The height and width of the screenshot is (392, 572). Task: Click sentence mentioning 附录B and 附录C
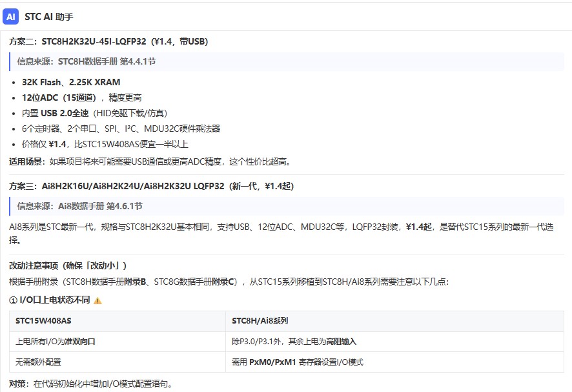(x=229, y=282)
